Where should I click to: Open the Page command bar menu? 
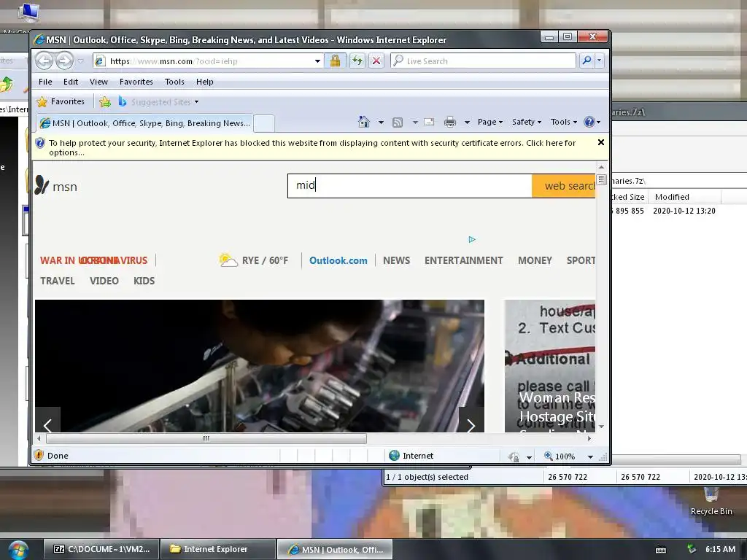490,122
